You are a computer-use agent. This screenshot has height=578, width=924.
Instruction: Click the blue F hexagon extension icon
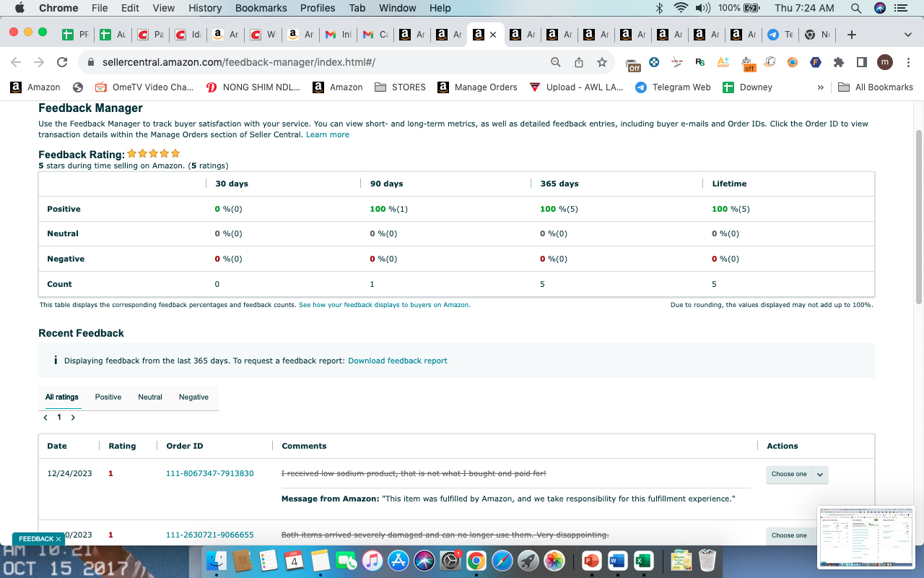(815, 62)
